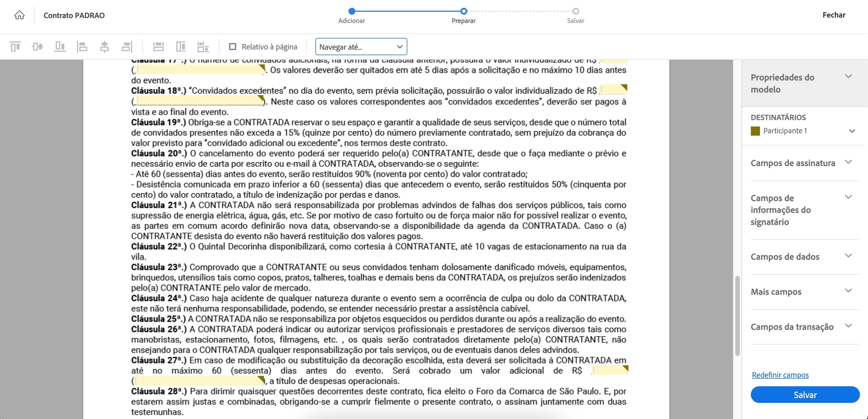Click the match height icon
The width and height of the screenshot is (868, 419).
181,47
